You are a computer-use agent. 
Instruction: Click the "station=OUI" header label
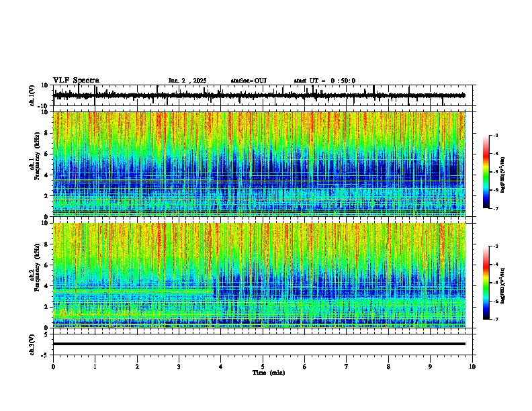[x=249, y=81]
